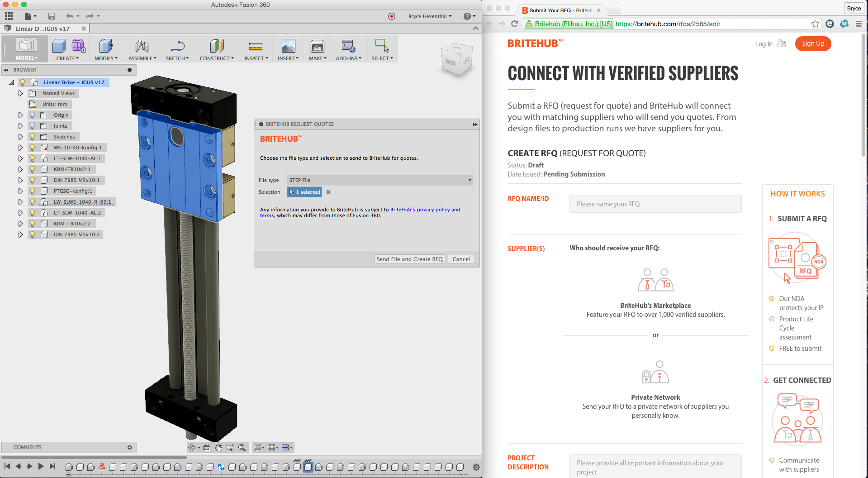The height and width of the screenshot is (478, 868).
Task: Open the CONSTRUCT dropdown menu
Action: point(217,58)
